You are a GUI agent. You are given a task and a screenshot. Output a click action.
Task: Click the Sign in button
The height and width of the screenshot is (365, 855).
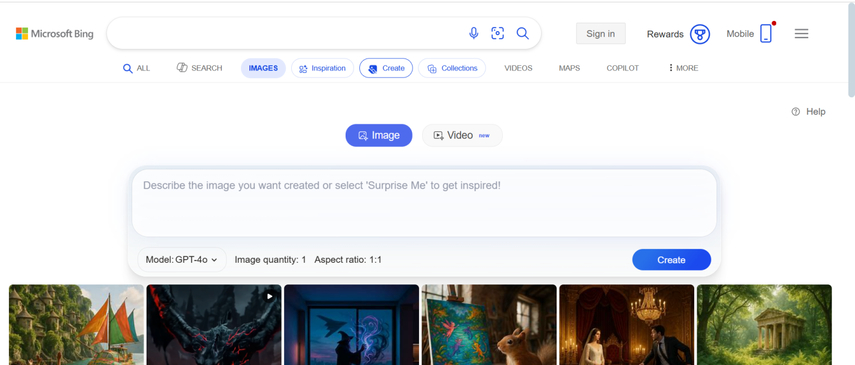pos(601,33)
